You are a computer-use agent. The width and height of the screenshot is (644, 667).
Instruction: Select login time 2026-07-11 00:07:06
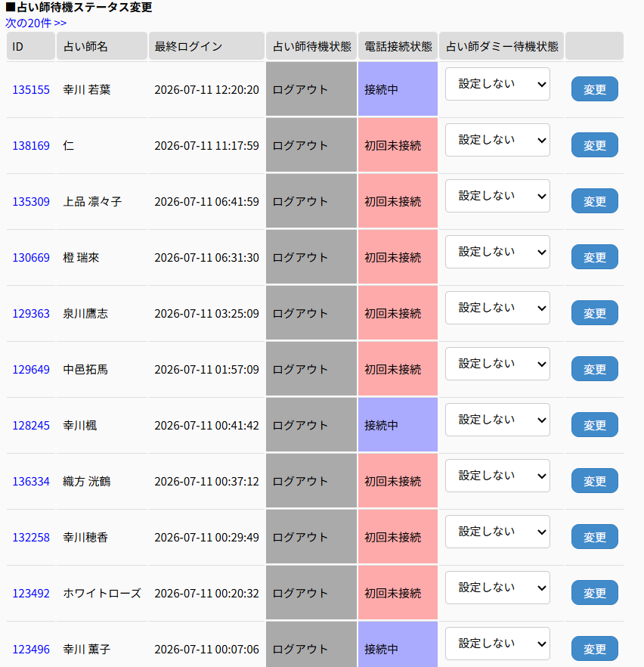[206, 649]
